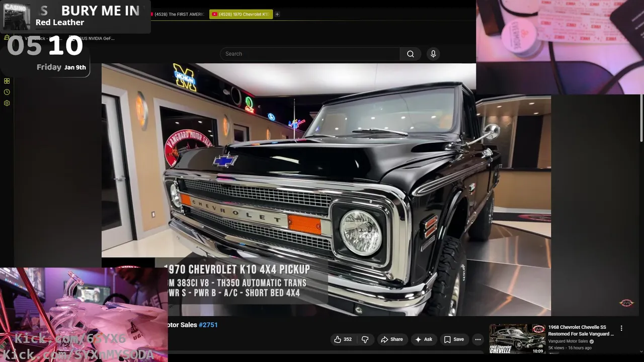Open a new browser tab with plus button

coord(277,14)
